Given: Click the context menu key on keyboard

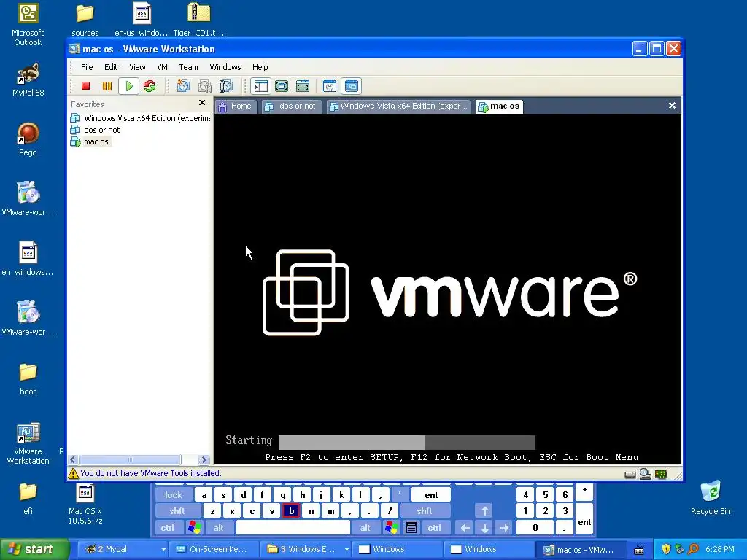Looking at the screenshot, I should [411, 528].
